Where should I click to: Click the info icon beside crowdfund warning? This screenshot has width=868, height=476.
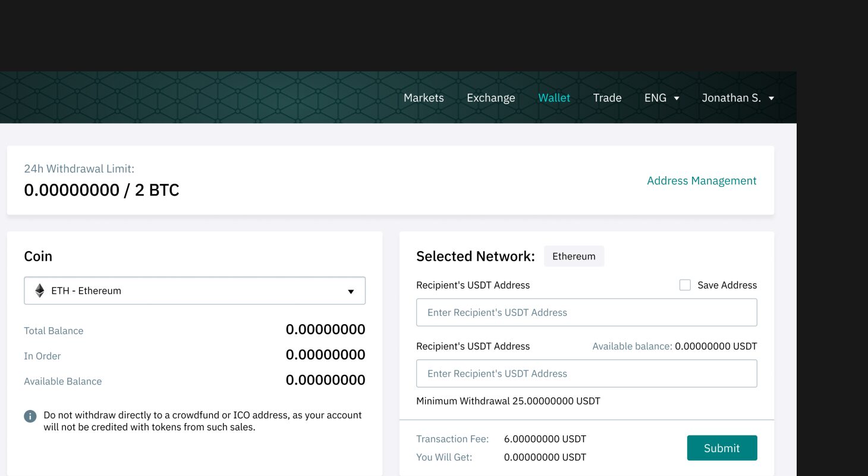coord(30,416)
